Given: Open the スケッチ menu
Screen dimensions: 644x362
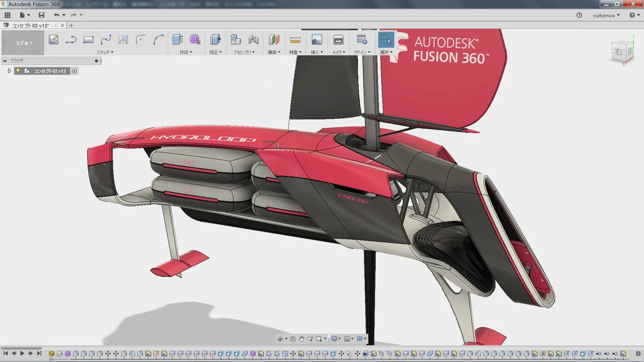Looking at the screenshot, I should click(105, 52).
